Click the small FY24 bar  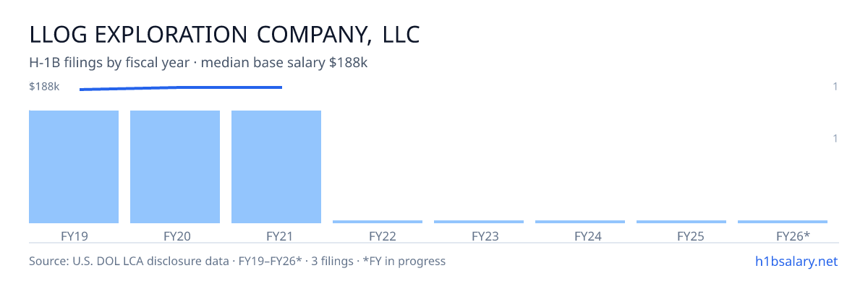pyautogui.click(x=580, y=222)
